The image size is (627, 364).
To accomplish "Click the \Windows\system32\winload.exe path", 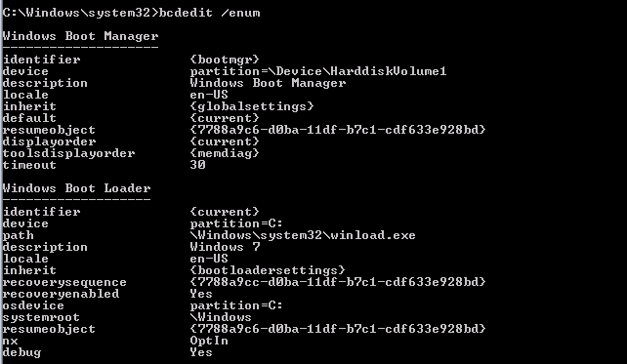I will pos(303,235).
